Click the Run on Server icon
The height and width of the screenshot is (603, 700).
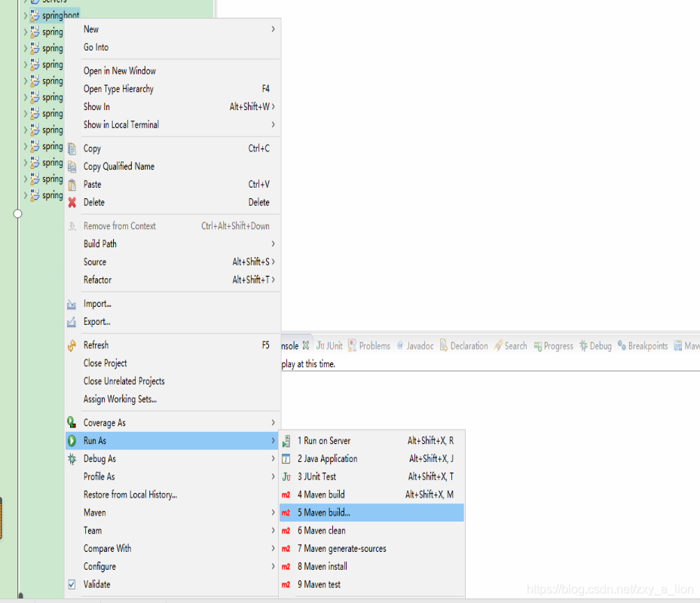287,440
